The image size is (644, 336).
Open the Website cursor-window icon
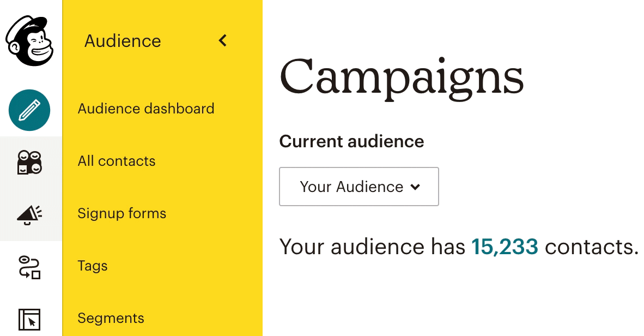point(29,319)
